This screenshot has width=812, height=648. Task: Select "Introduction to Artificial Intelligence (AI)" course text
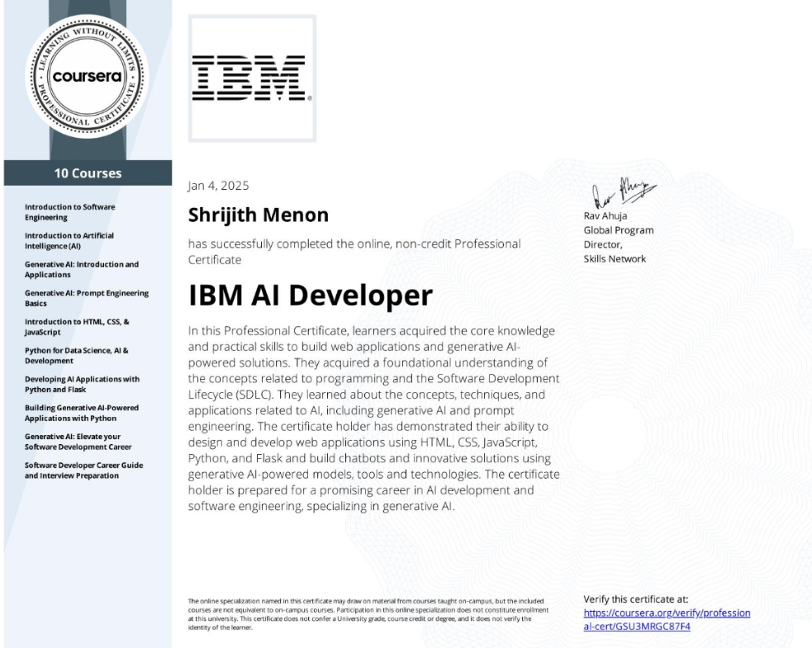tap(69, 241)
